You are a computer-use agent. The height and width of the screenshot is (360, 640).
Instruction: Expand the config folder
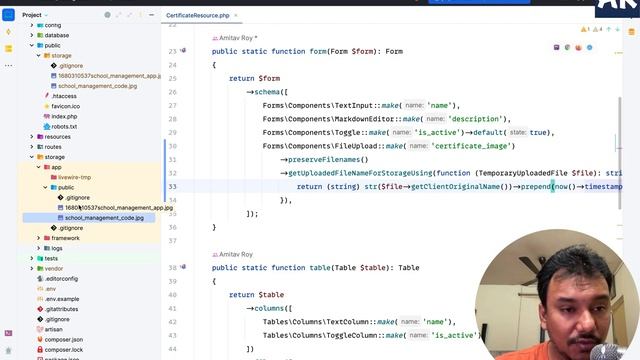(32, 25)
